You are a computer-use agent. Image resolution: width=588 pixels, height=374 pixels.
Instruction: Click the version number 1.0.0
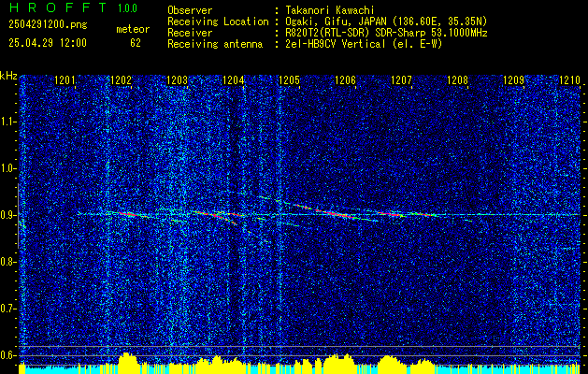coord(127,8)
